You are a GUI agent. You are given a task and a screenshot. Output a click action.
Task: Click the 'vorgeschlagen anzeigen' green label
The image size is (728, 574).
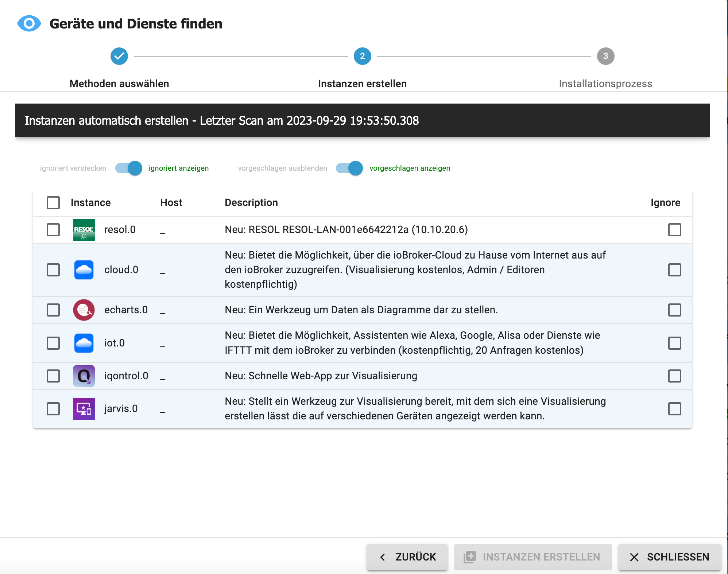(410, 168)
